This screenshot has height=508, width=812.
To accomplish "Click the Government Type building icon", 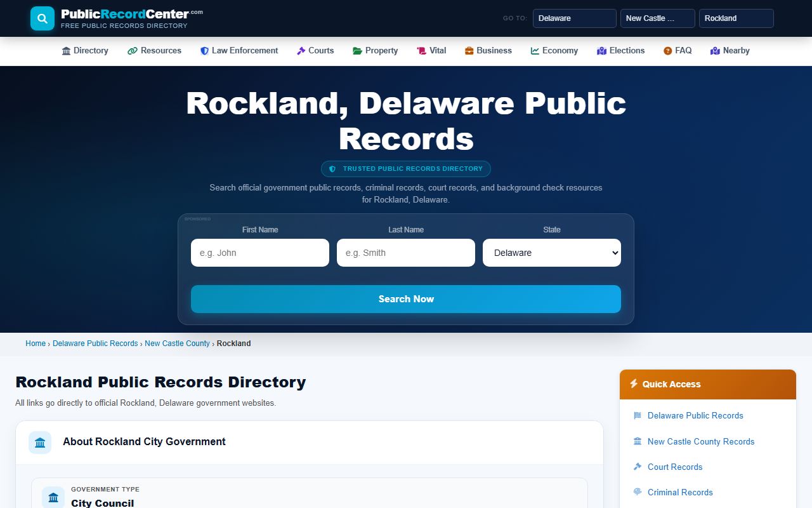I will click(53, 497).
